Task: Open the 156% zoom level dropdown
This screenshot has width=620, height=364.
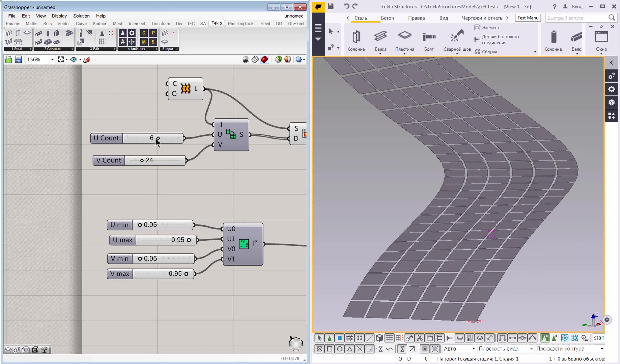Action: point(52,59)
